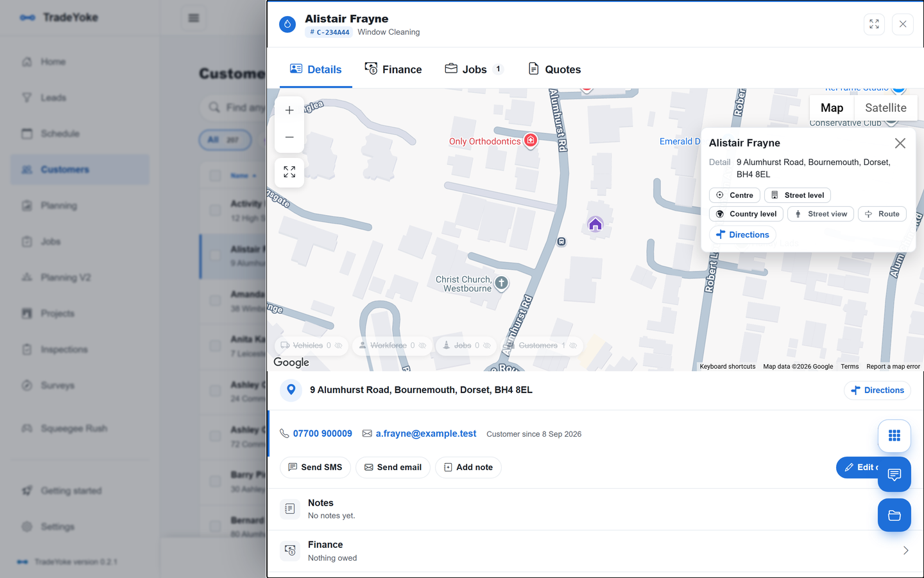Open Leads in the sidebar
The image size is (924, 578).
pyautogui.click(x=80, y=98)
